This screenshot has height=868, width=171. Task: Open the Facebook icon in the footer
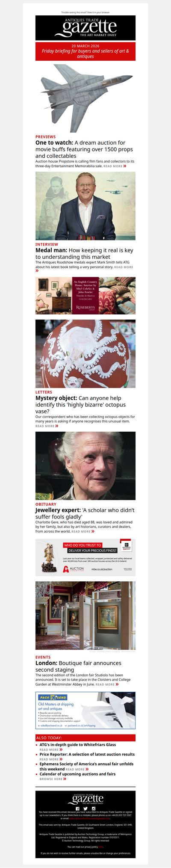pos(77,809)
